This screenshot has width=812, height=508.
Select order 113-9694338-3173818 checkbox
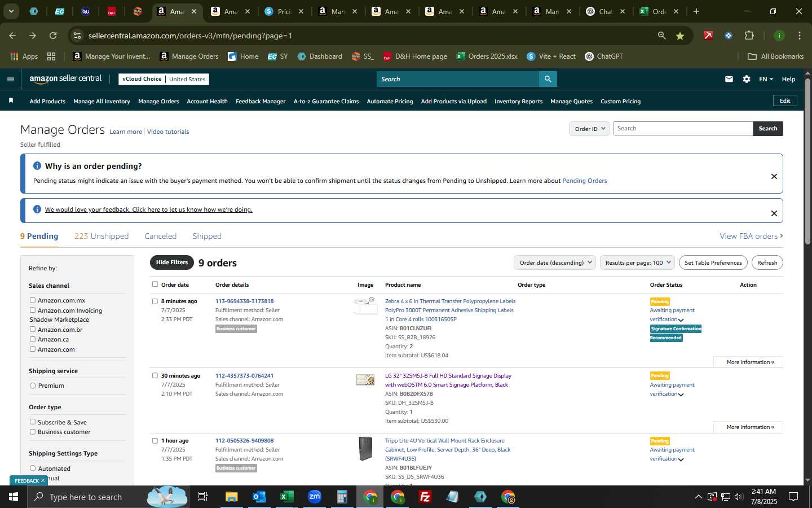[155, 301]
